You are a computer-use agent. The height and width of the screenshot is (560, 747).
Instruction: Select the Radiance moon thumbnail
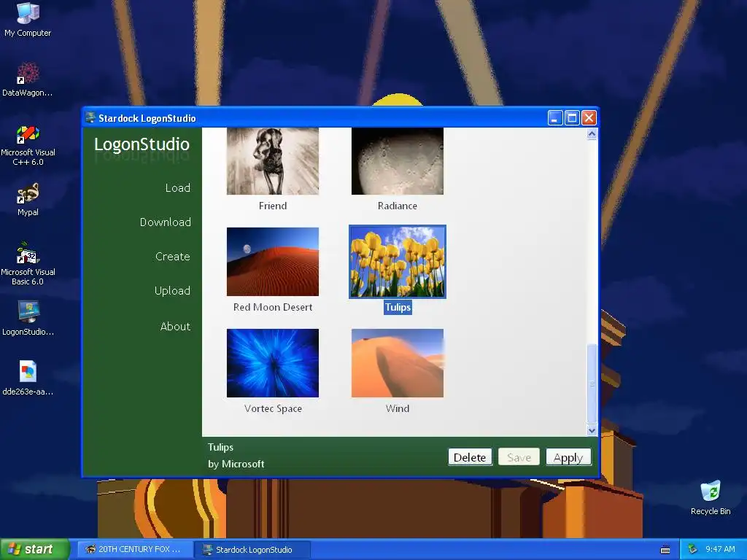398,161
